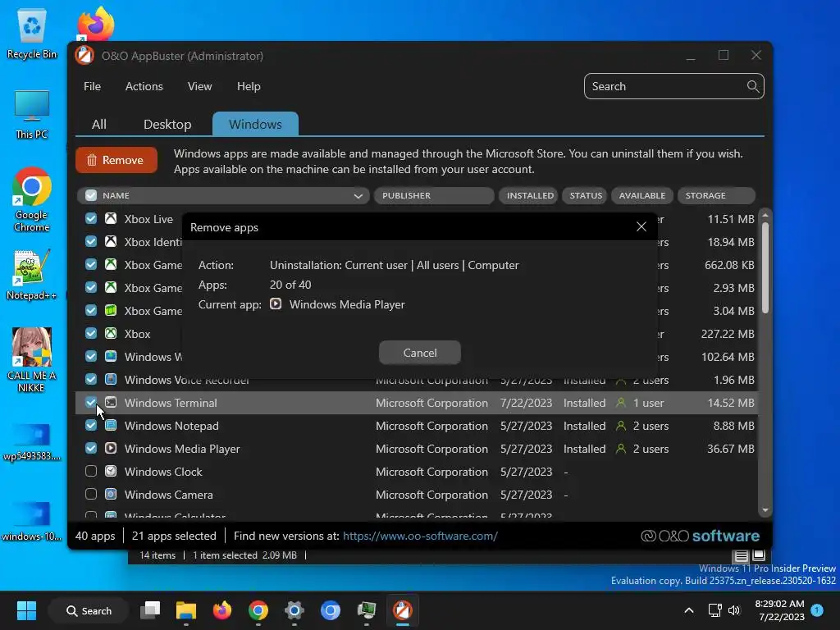This screenshot has height=630, width=840.
Task: Click the app list vertical scrollbar thumb
Action: (x=765, y=268)
